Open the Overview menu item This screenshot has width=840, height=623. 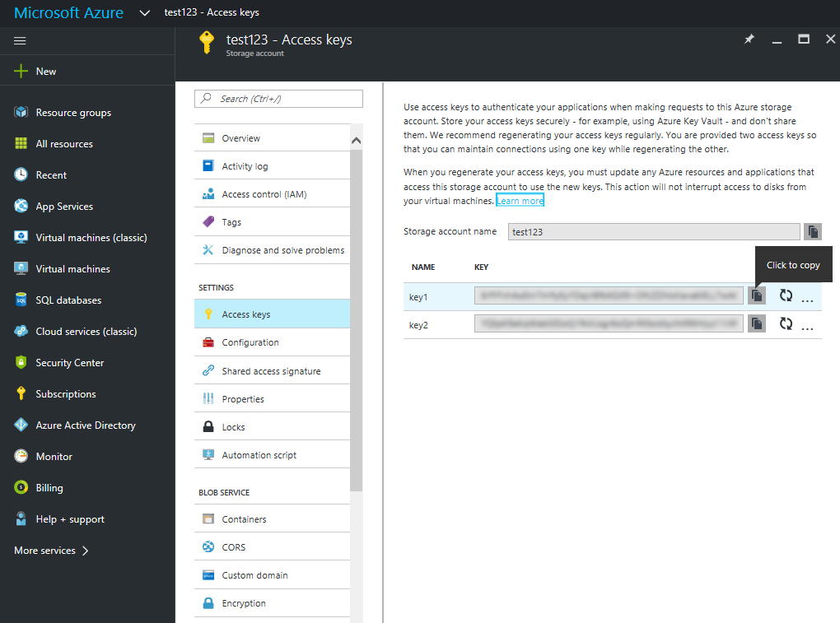[x=272, y=138]
